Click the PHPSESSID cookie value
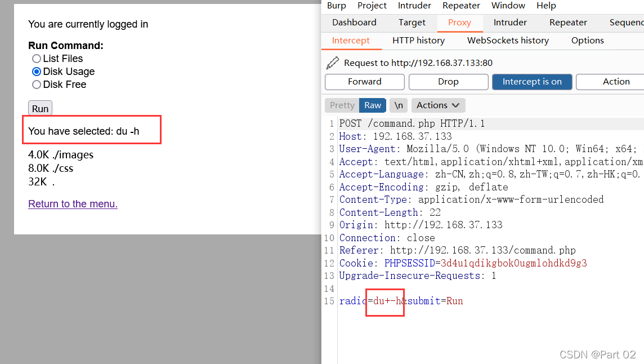 pos(514,263)
